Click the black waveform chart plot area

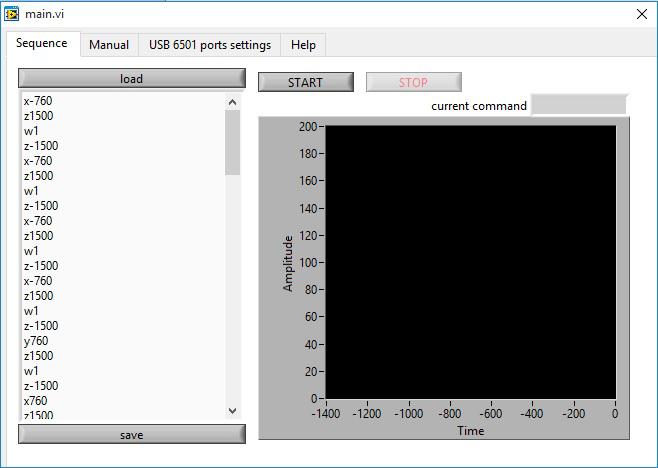pos(470,262)
